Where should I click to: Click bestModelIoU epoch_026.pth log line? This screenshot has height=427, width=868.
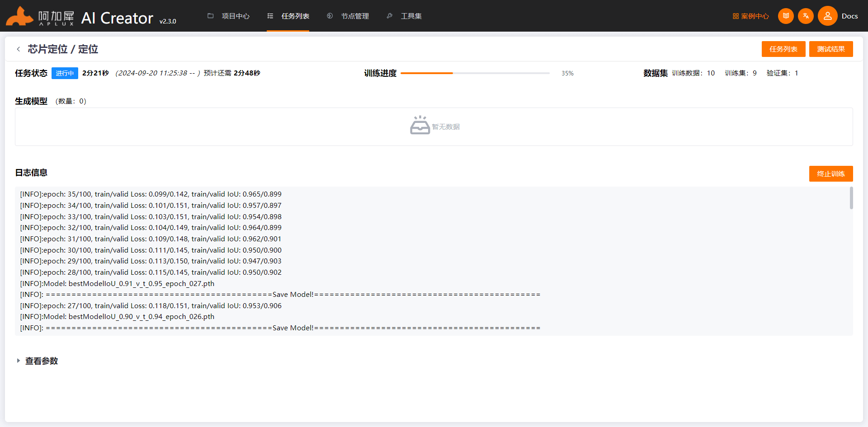[117, 317]
